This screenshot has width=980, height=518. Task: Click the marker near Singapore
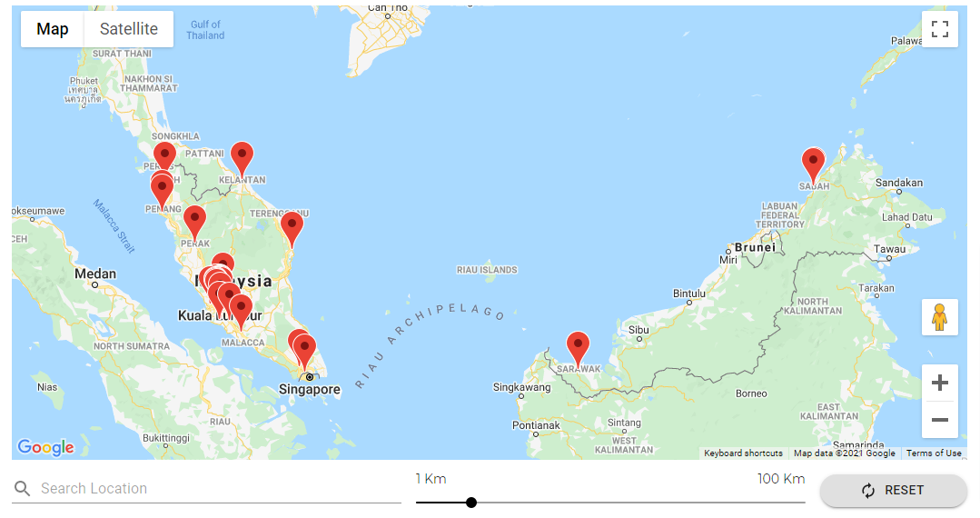(304, 350)
